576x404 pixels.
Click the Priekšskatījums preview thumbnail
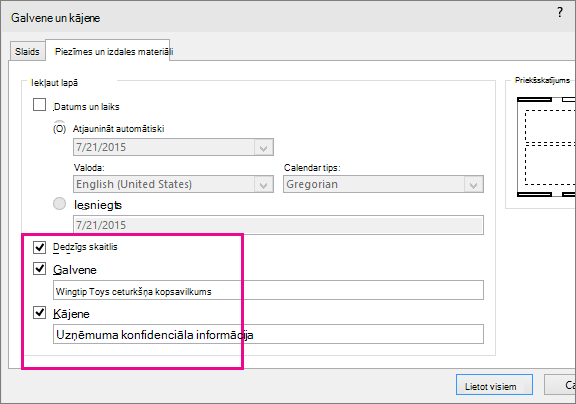(546, 147)
